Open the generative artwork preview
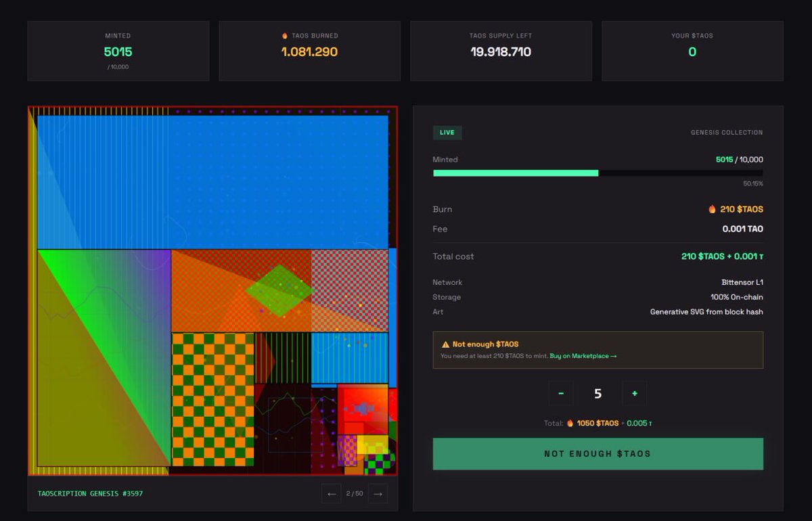This screenshot has height=521, width=812. pos(212,291)
